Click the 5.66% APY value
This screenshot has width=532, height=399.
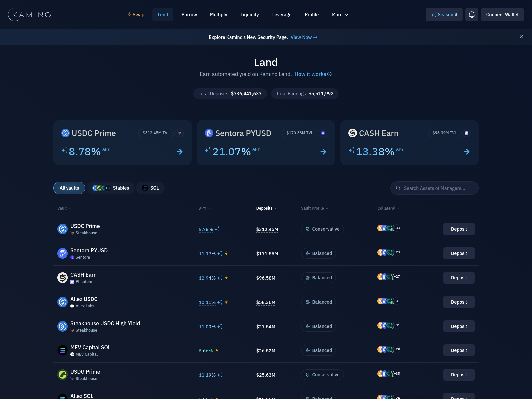(206, 351)
